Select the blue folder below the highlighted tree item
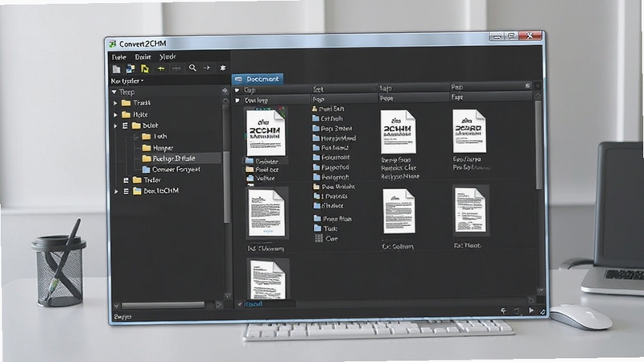Image resolution: width=644 pixels, height=362 pixels. tap(171, 169)
